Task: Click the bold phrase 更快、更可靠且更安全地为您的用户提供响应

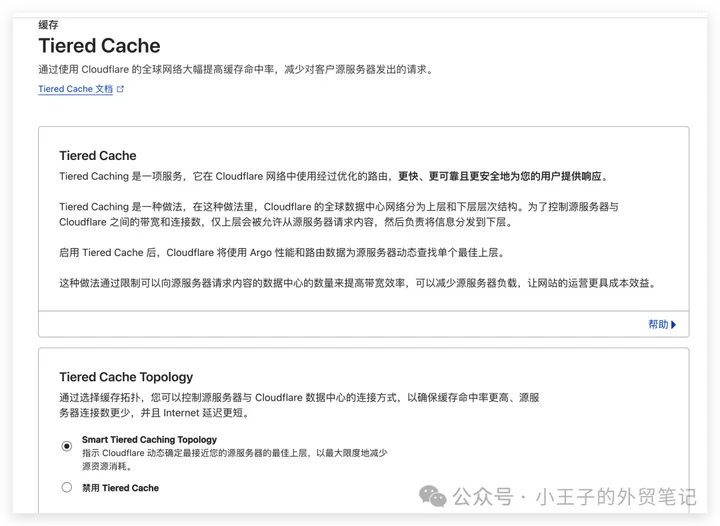Action: (x=500, y=176)
